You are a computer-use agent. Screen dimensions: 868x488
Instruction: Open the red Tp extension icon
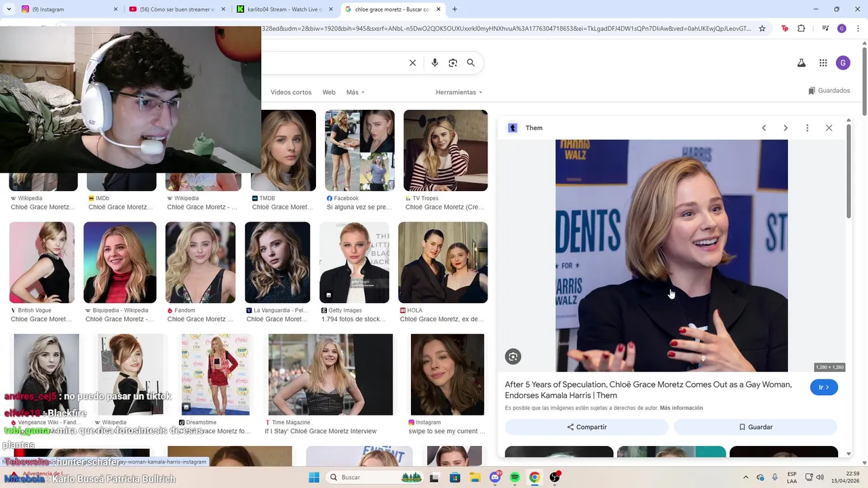tap(785, 28)
